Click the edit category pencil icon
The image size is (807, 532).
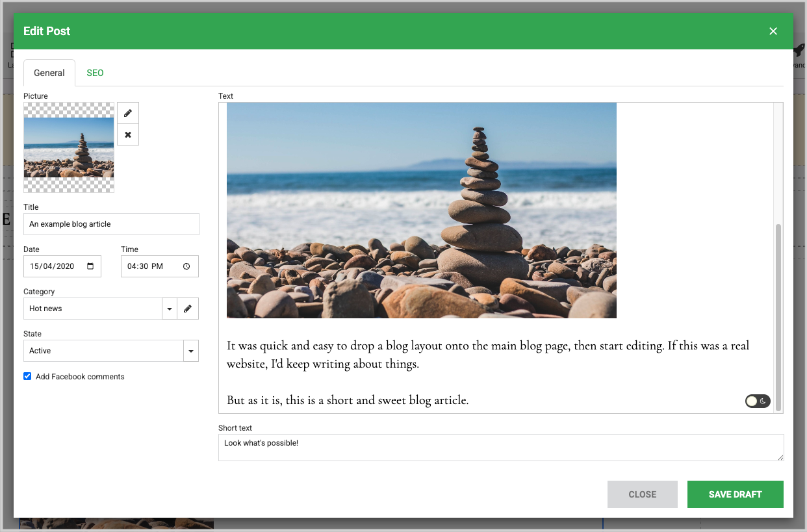click(x=188, y=309)
